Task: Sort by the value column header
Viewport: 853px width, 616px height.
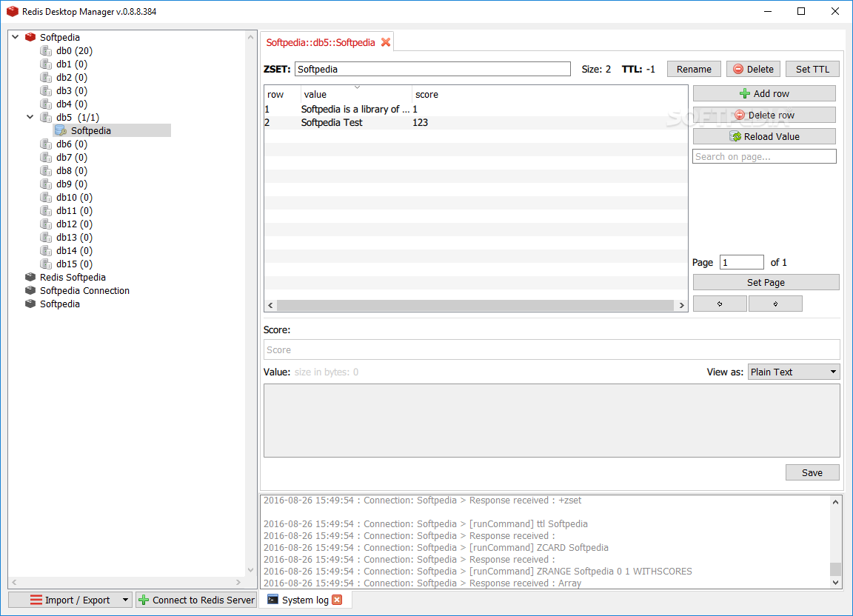Action: [x=355, y=94]
